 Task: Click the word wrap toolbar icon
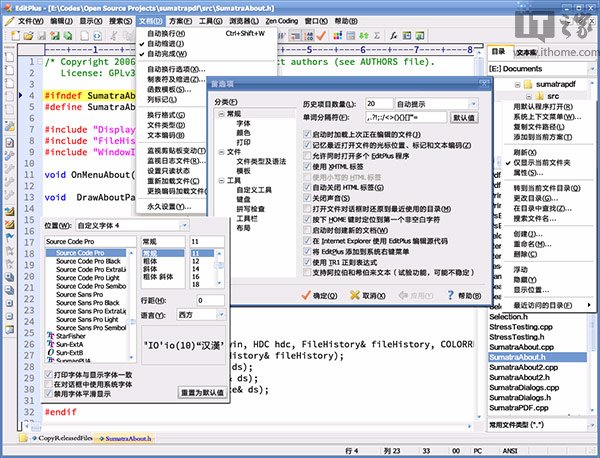coord(295,36)
